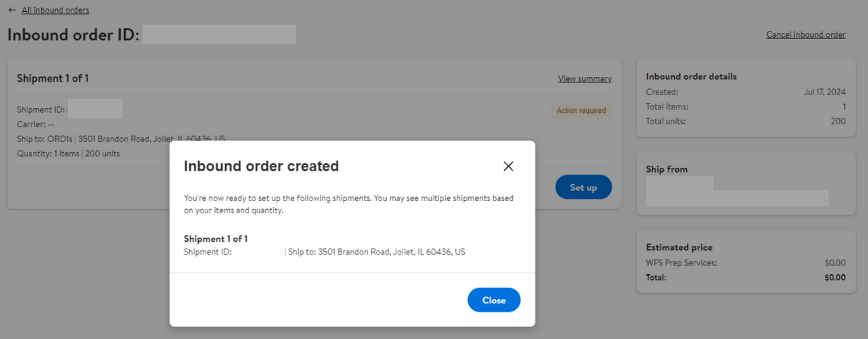Select the Inbound order created dialog title
Image resolution: width=868 pixels, height=339 pixels.
tap(261, 166)
